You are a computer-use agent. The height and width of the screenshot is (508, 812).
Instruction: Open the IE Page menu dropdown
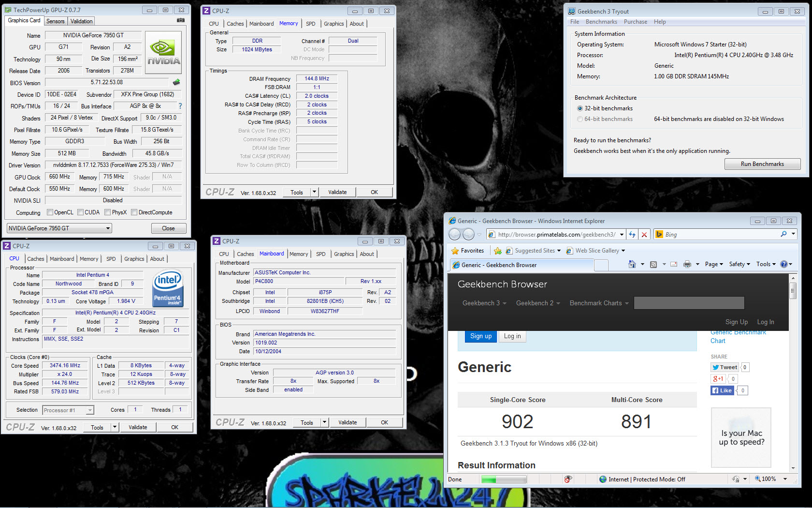[x=714, y=264]
